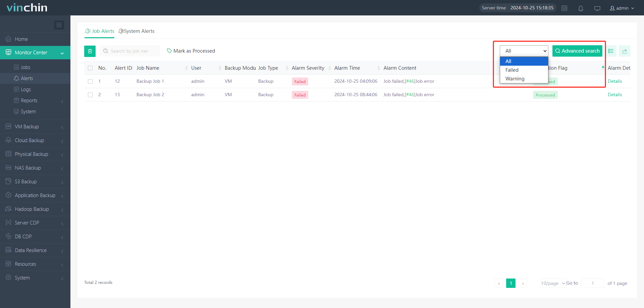Click the monitor screen icon in header
This screenshot has height=308, width=644.
[x=597, y=8]
